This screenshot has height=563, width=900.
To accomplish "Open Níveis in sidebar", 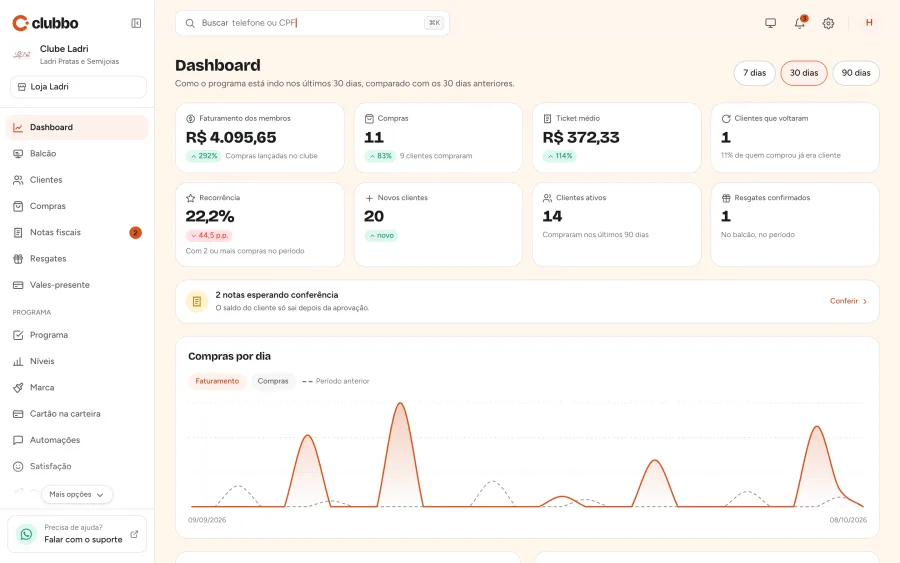I will 77,361.
